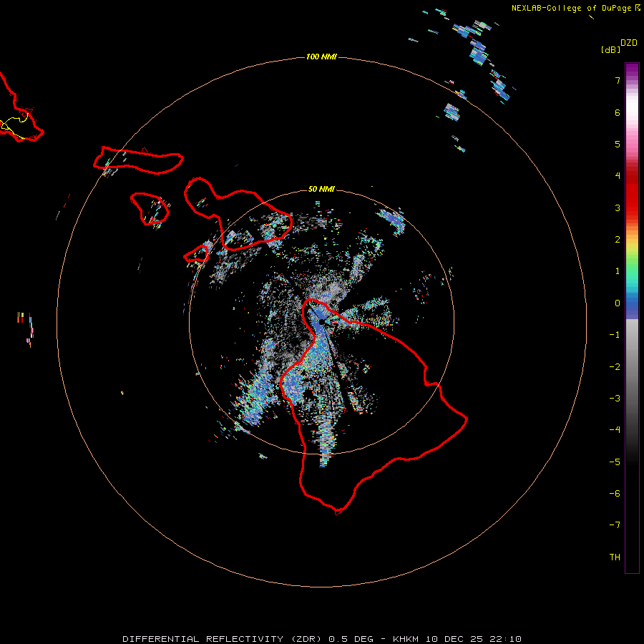Click the -2 dB tick label on scale

615,367
